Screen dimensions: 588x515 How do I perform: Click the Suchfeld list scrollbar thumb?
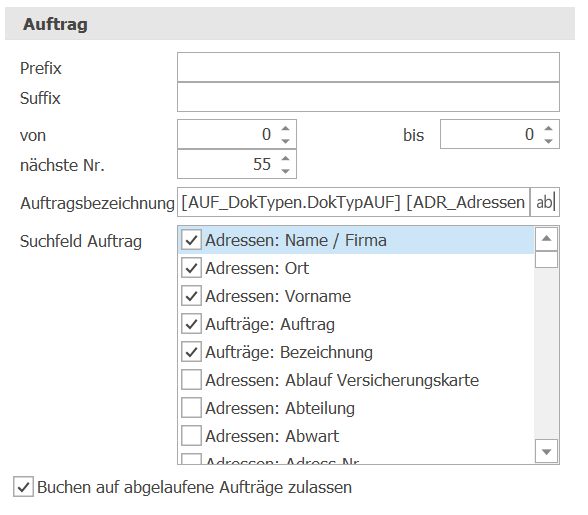point(546,259)
